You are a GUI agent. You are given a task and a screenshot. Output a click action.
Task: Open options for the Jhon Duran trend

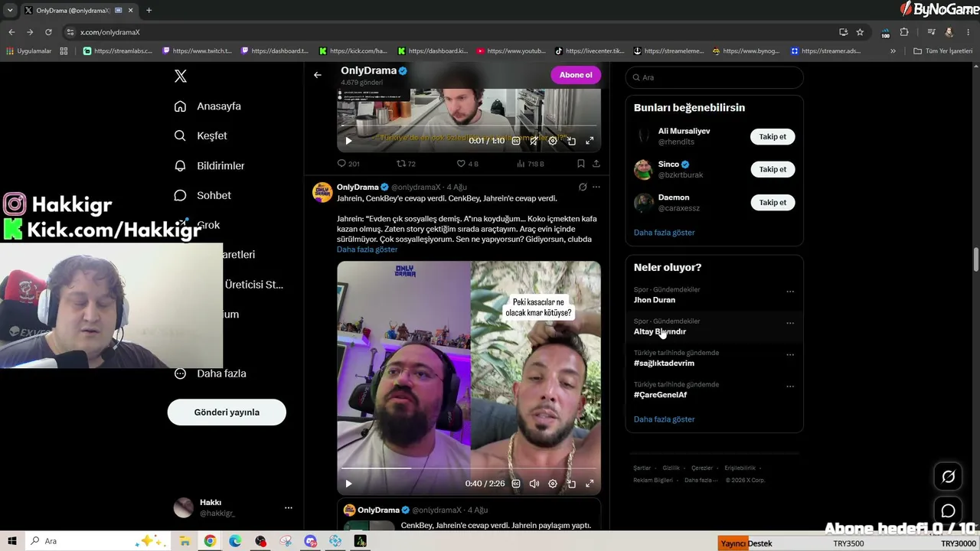790,291
